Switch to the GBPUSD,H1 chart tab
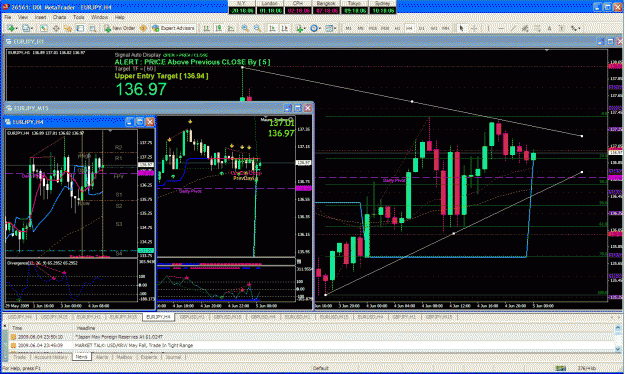The height and width of the screenshot is (374, 625). [192, 317]
